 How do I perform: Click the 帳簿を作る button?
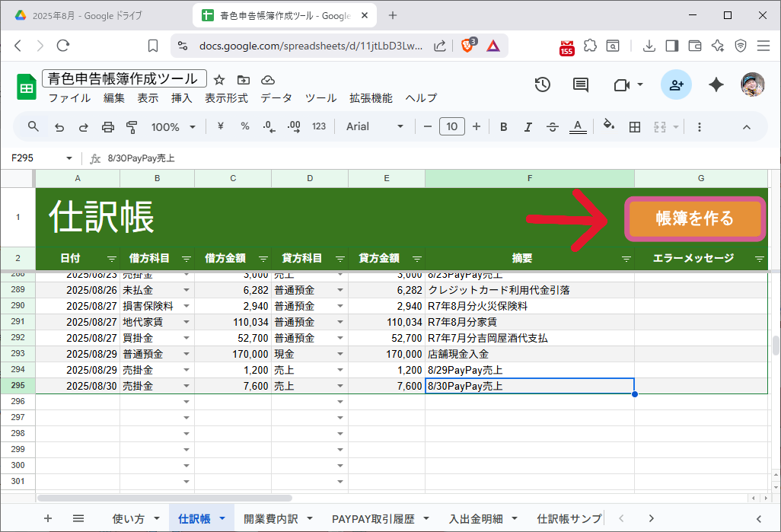click(x=694, y=217)
